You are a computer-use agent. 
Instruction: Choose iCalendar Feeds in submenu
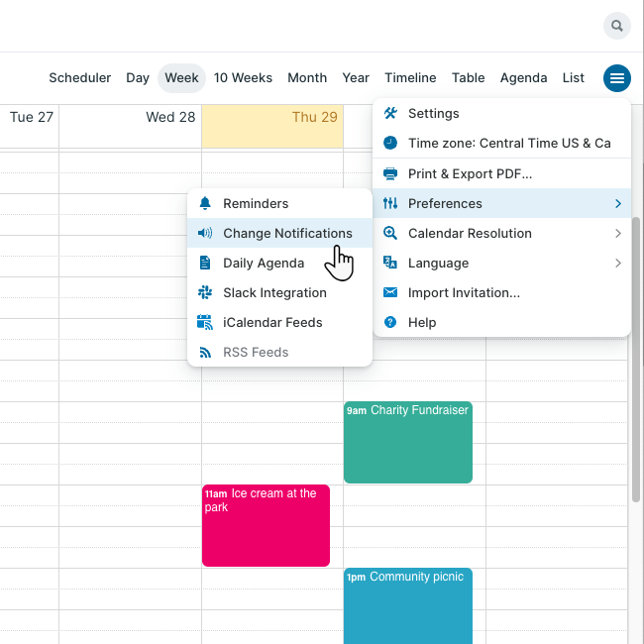(x=279, y=322)
